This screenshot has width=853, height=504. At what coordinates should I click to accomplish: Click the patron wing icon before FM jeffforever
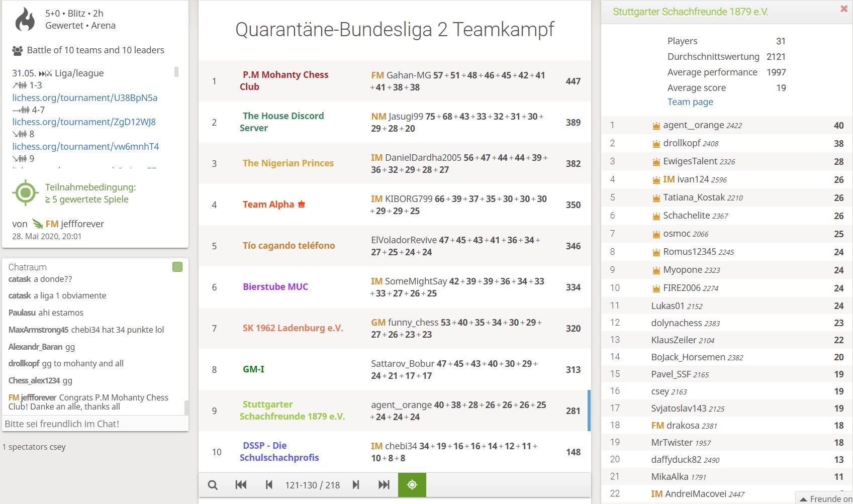(37, 224)
